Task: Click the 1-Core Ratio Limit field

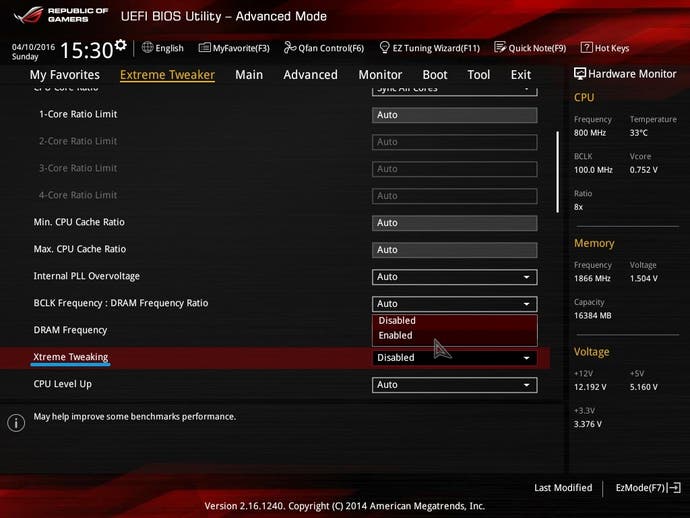Action: tap(455, 115)
